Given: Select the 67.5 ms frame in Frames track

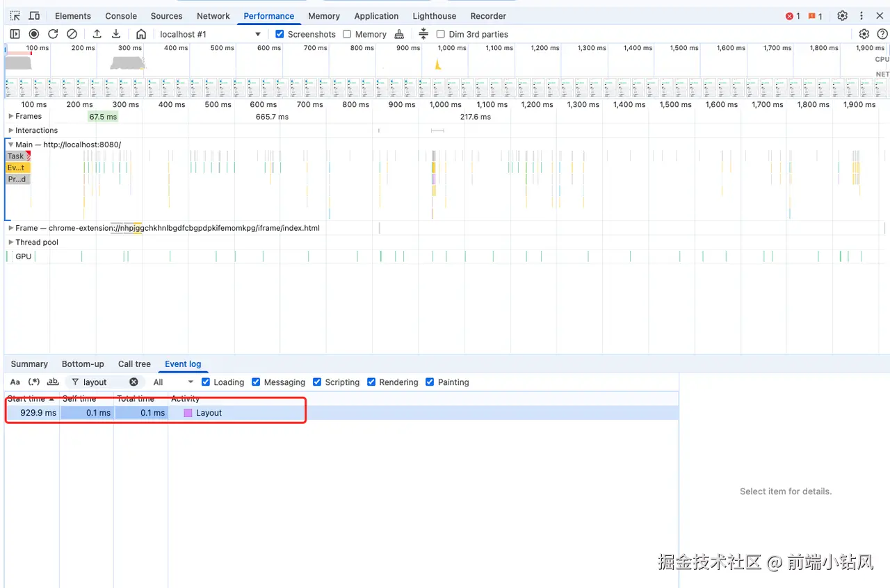Looking at the screenshot, I should (x=103, y=117).
